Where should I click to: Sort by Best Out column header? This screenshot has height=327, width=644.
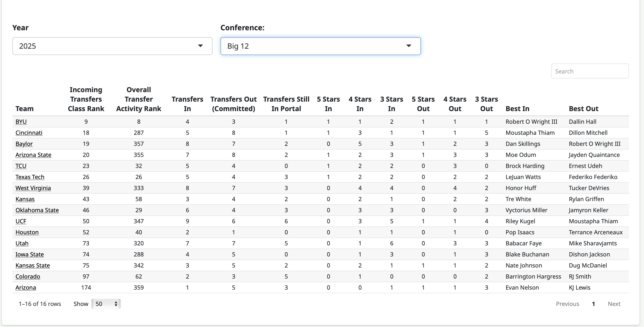click(x=583, y=109)
